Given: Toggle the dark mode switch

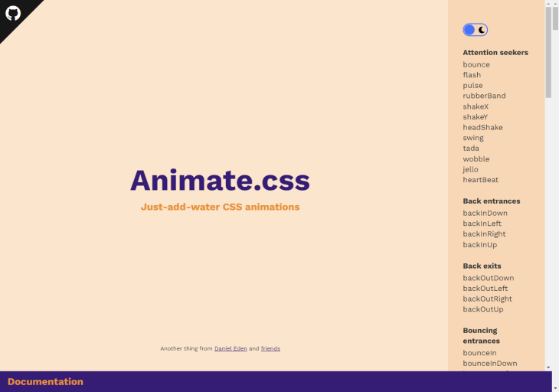Looking at the screenshot, I should pyautogui.click(x=476, y=30).
